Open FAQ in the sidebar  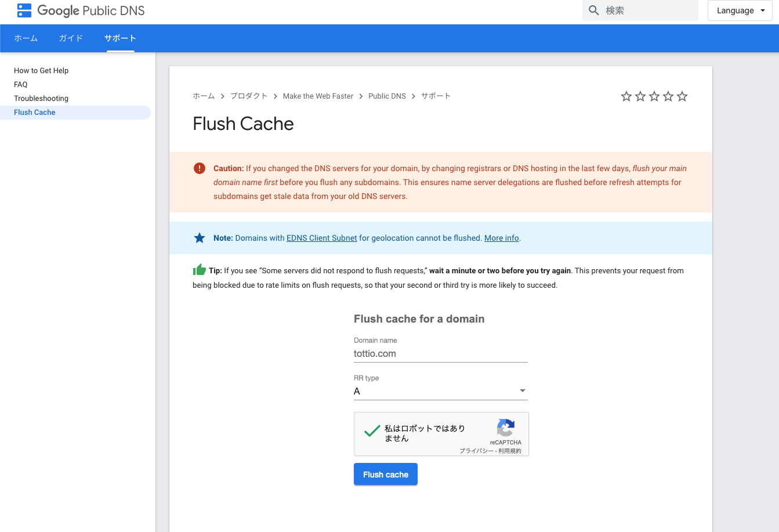[x=21, y=85]
